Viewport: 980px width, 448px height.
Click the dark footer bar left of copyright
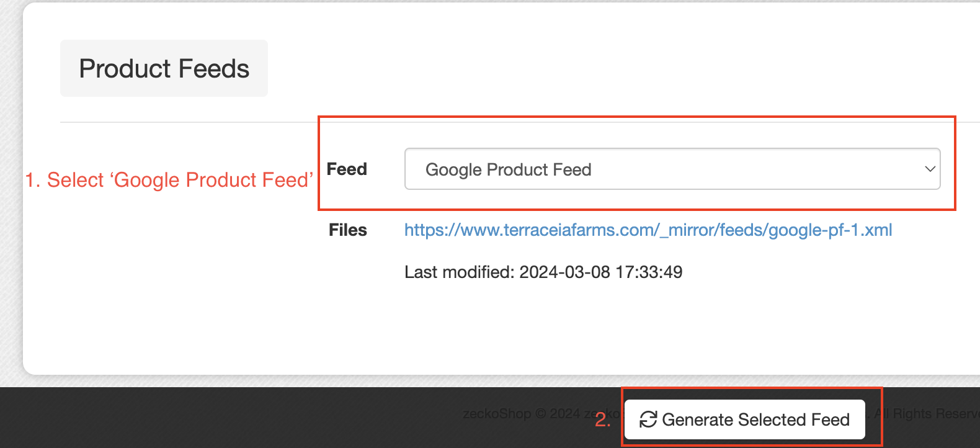pyautogui.click(x=229, y=418)
